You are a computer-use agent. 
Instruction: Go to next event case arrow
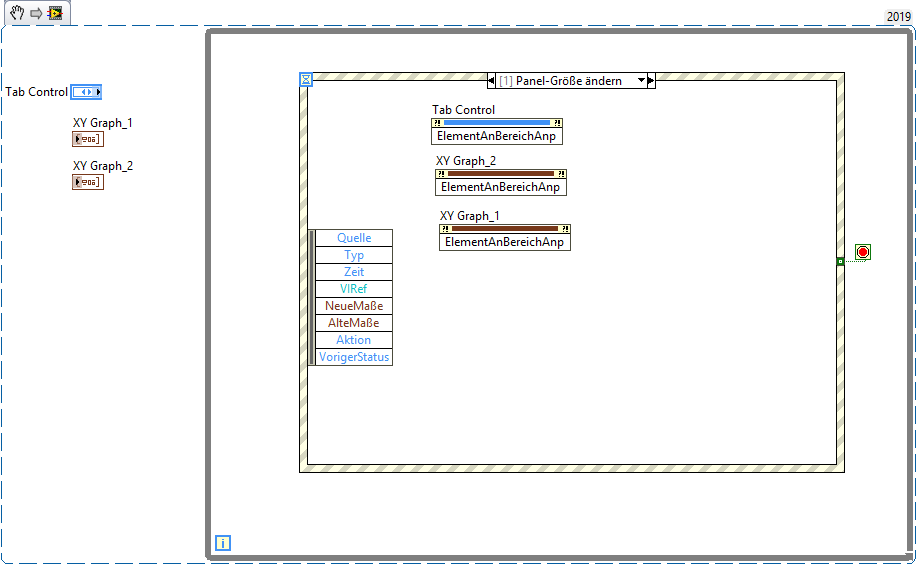click(x=651, y=81)
